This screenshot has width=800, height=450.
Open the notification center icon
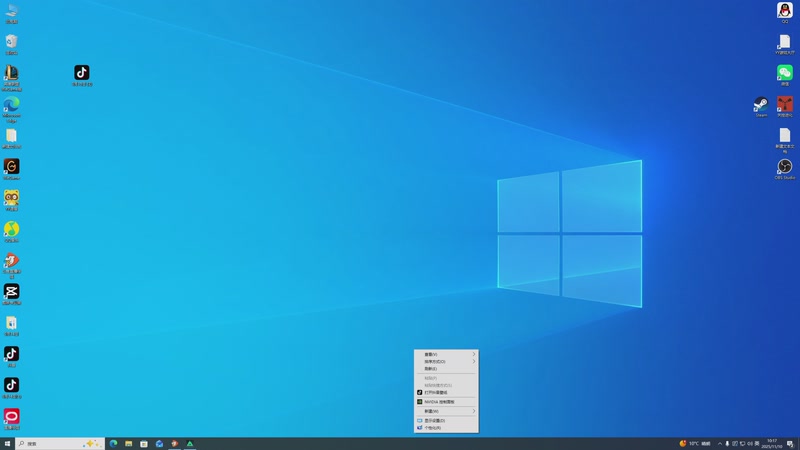tap(790, 443)
